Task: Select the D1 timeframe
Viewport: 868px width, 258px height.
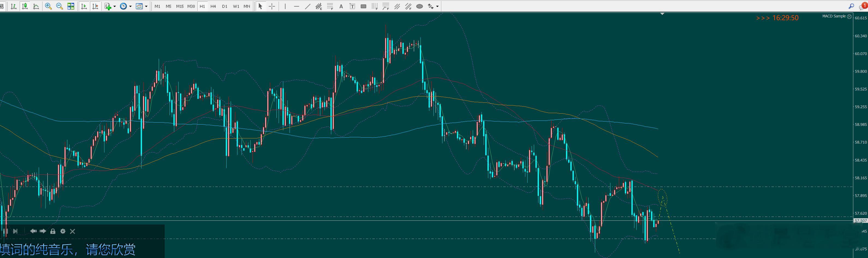Action: coord(225,6)
